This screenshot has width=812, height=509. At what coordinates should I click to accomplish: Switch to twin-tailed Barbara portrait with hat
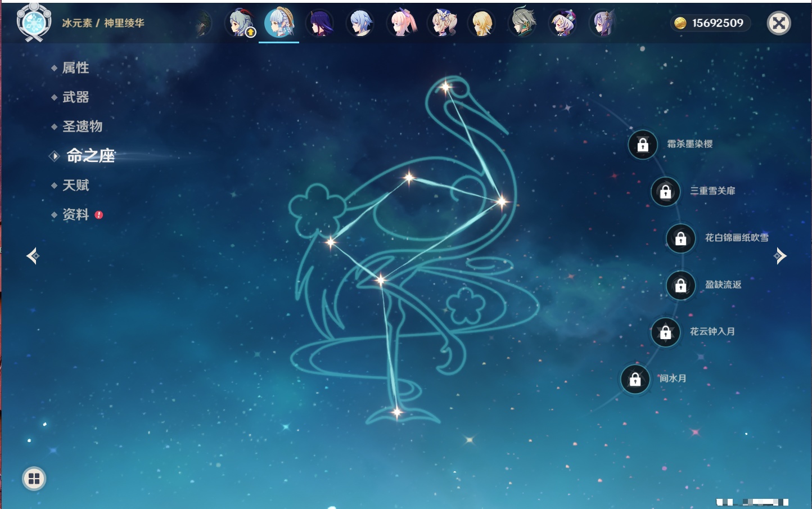click(x=444, y=23)
